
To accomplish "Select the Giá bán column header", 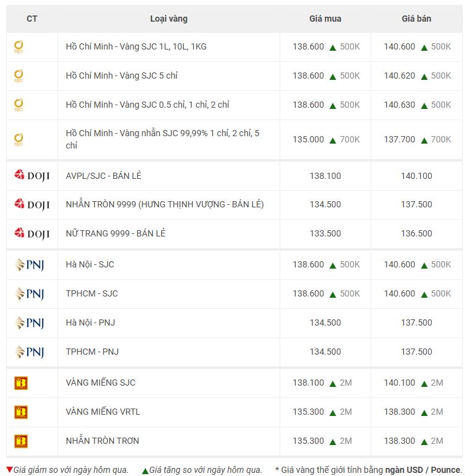I will (x=416, y=19).
